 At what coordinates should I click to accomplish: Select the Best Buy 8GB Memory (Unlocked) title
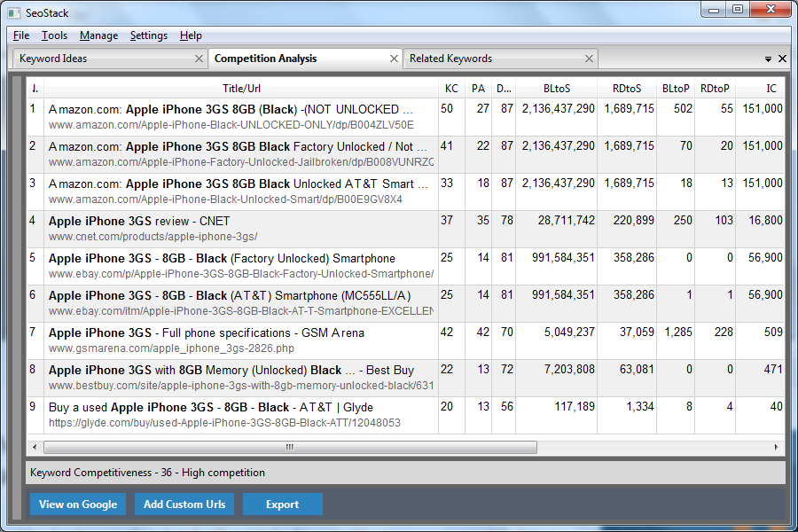pos(231,370)
